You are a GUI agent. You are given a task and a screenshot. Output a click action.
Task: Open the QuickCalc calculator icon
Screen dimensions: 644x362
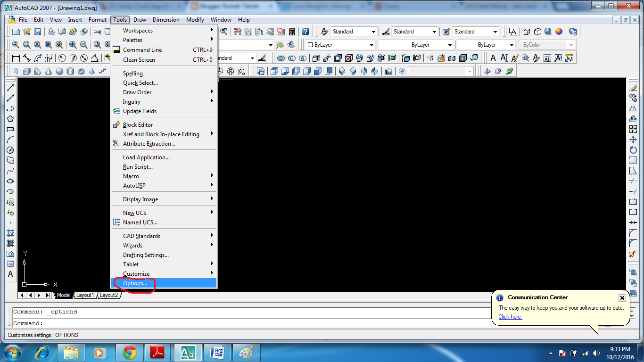(x=292, y=32)
